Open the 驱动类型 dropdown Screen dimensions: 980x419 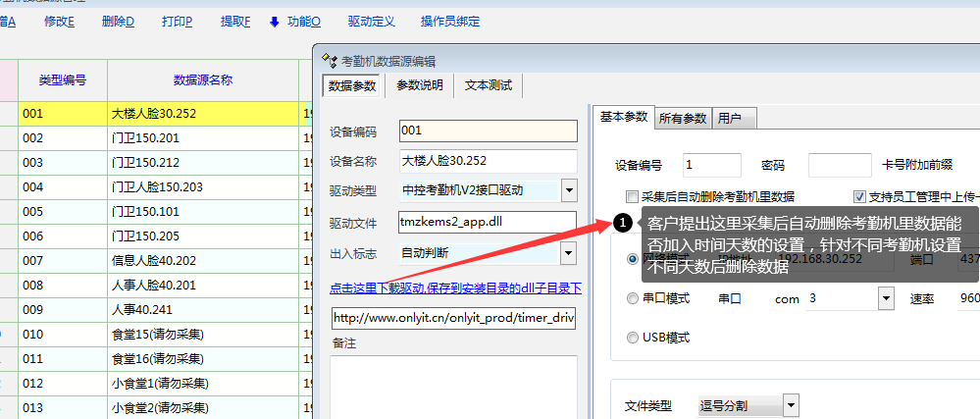569,190
